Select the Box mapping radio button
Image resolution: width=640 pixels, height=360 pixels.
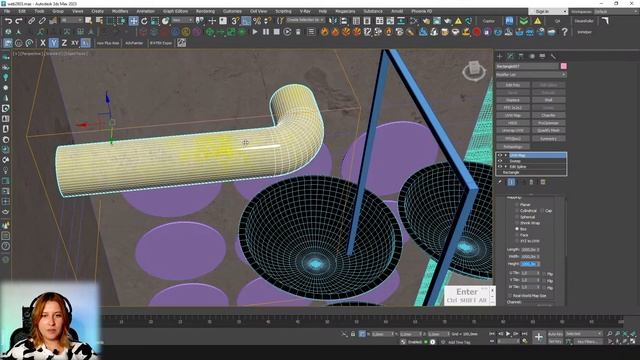click(x=517, y=229)
